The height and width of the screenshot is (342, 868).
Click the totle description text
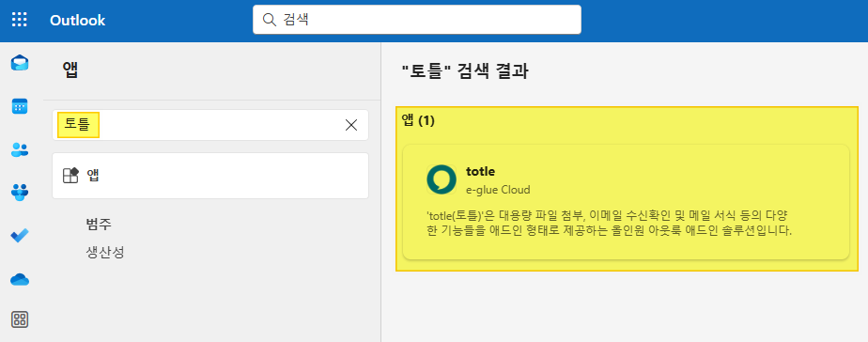(610, 223)
